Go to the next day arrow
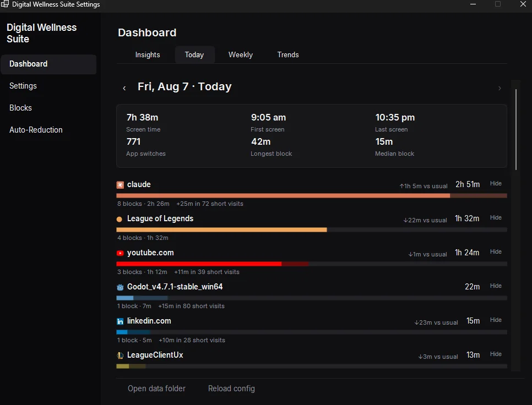This screenshot has height=405, width=532. coord(500,88)
